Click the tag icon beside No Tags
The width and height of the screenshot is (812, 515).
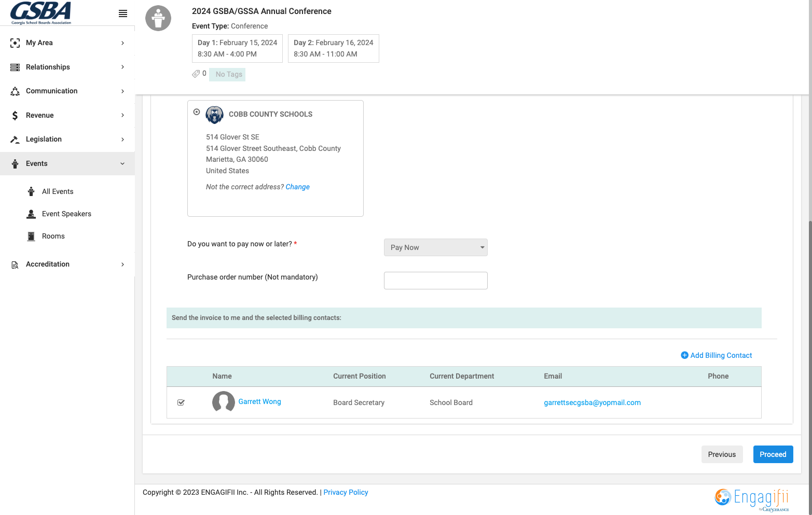point(196,74)
